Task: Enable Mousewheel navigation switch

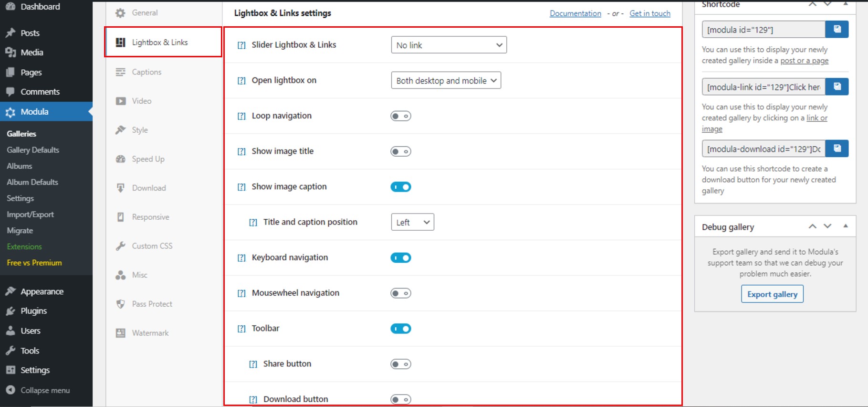Action: 400,293
